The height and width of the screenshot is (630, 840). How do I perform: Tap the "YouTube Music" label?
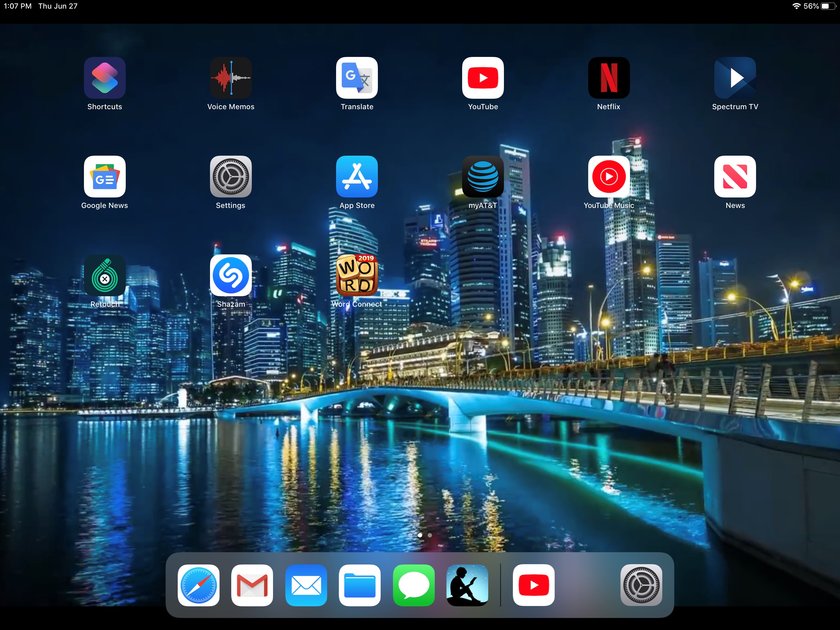coord(609,205)
